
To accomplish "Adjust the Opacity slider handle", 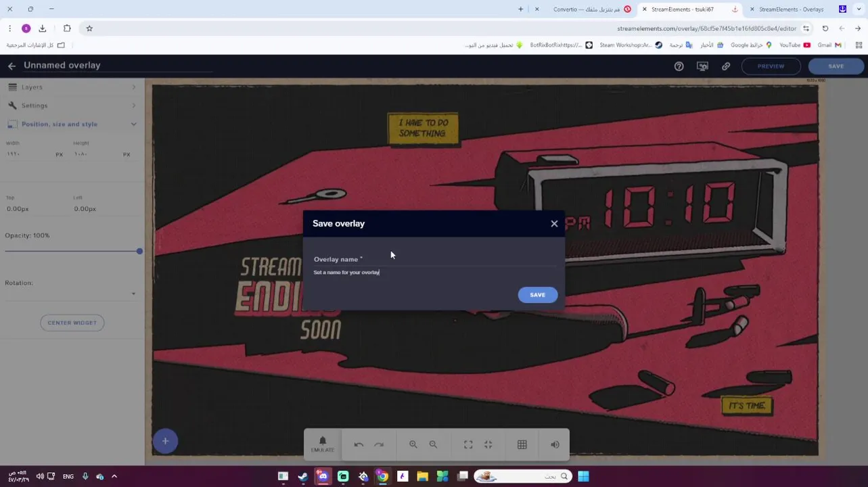I will (x=139, y=251).
